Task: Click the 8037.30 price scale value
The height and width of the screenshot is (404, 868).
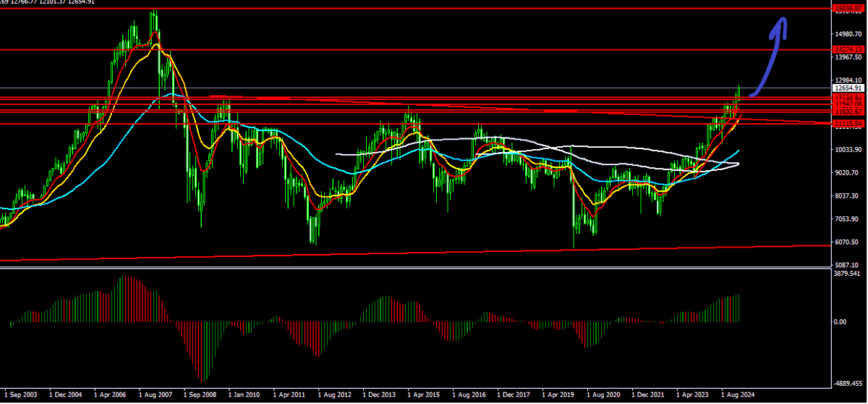Action: click(x=848, y=195)
